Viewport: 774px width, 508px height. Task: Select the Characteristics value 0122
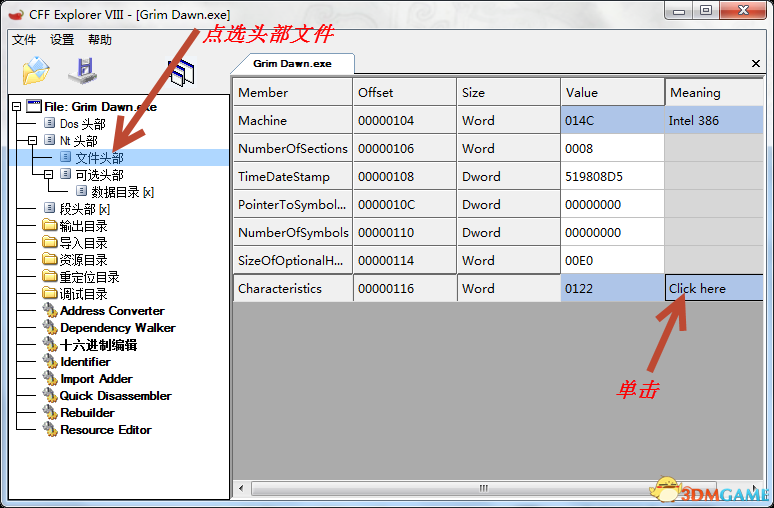[x=613, y=288]
